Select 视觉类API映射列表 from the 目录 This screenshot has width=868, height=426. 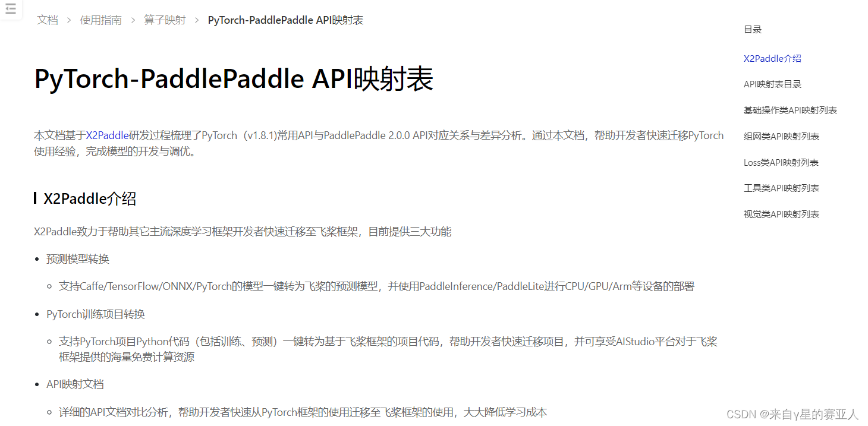click(781, 214)
